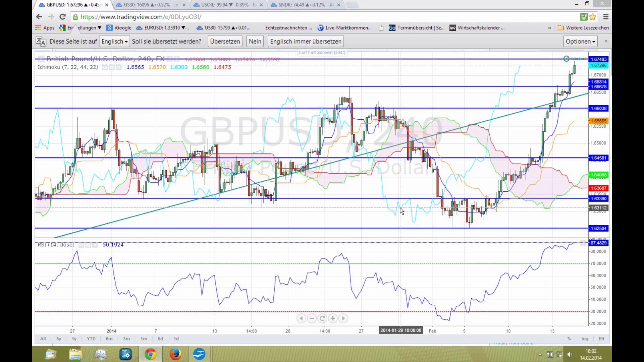The width and height of the screenshot is (644, 362).
Task: Remove Ichimoku indicator with X icon
Action: 119,67
